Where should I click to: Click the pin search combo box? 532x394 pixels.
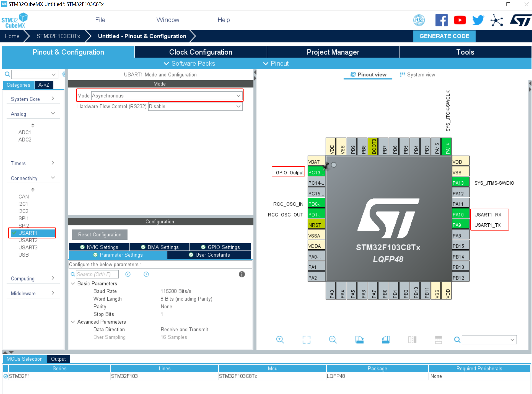(489, 339)
